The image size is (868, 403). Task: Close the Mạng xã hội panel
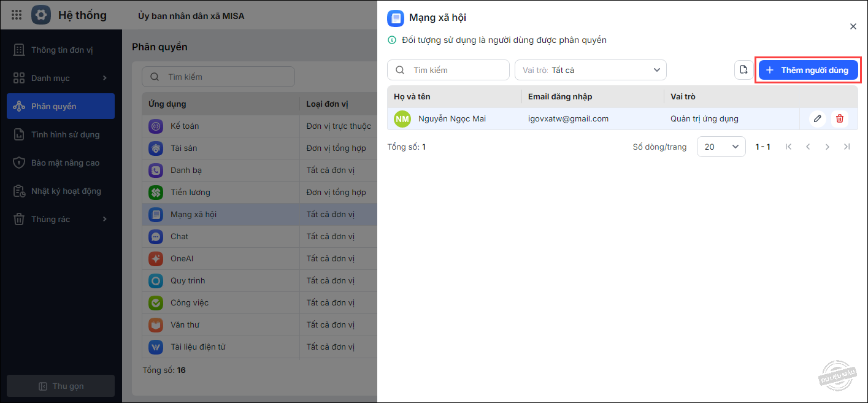click(x=853, y=26)
